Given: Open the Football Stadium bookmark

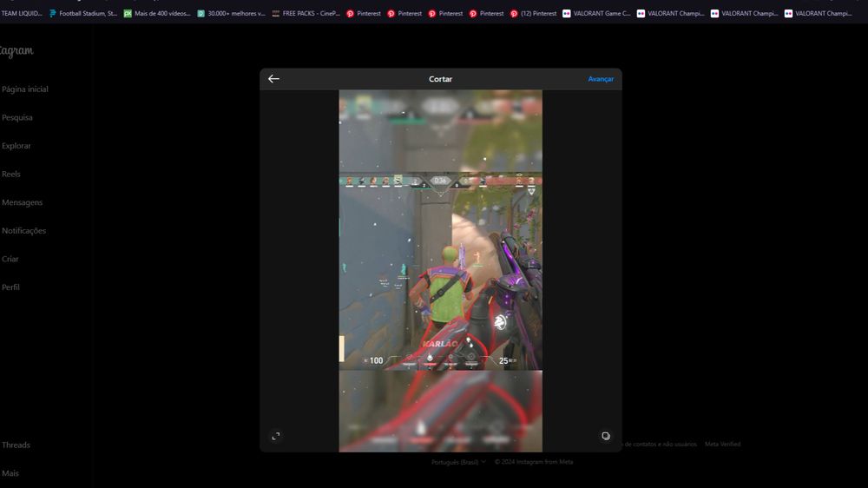Looking at the screenshot, I should [x=83, y=13].
